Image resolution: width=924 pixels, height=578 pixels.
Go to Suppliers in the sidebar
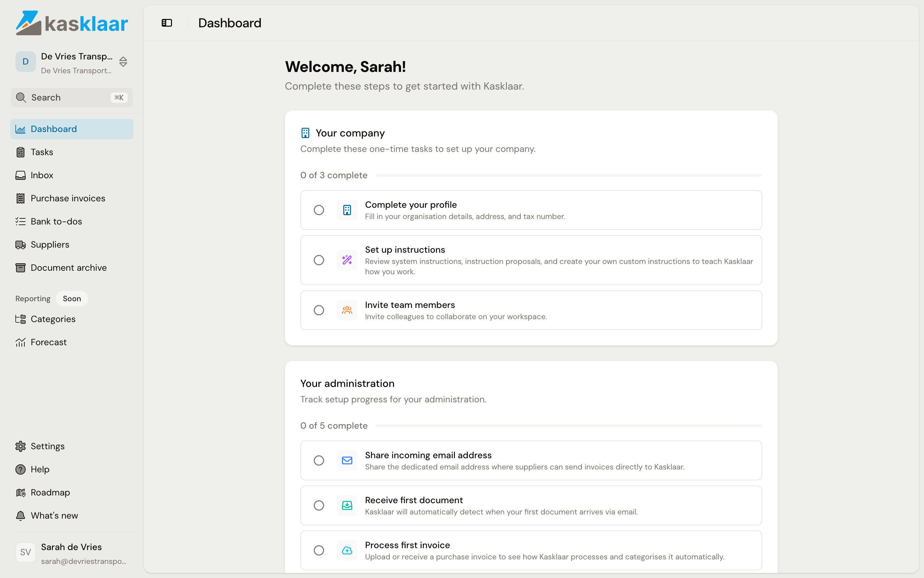coord(72,245)
